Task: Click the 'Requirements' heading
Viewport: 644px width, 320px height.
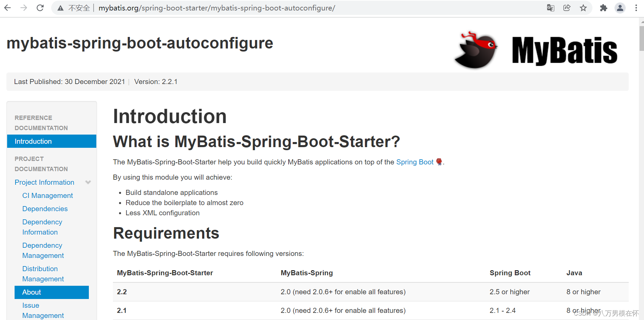Action: (166, 233)
